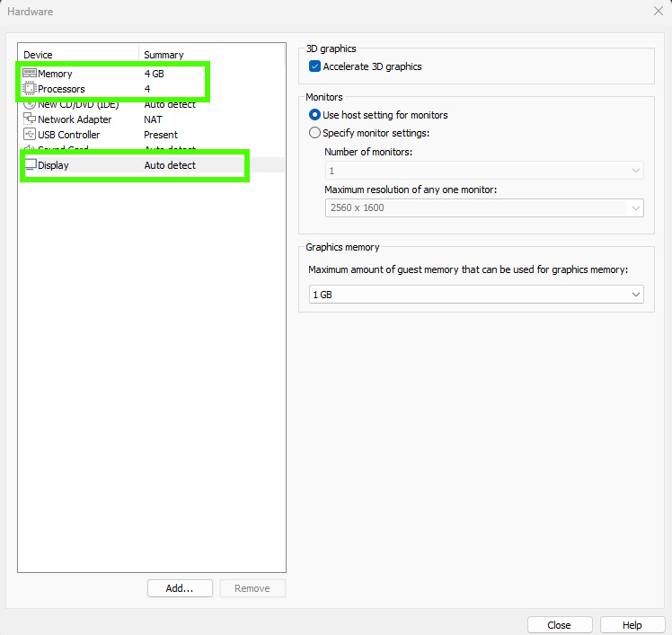672x635 pixels.
Task: Select the New CD/DVD (IDE) row
Action: pos(151,104)
